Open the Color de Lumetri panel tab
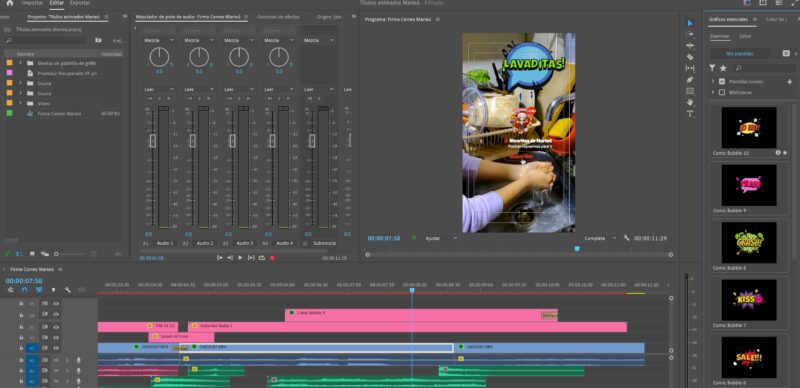800x388 pixels. click(x=777, y=19)
